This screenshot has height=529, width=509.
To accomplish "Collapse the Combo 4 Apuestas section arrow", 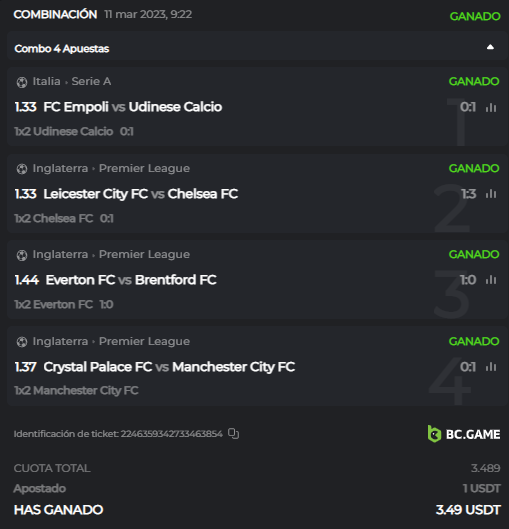I will click(490, 47).
